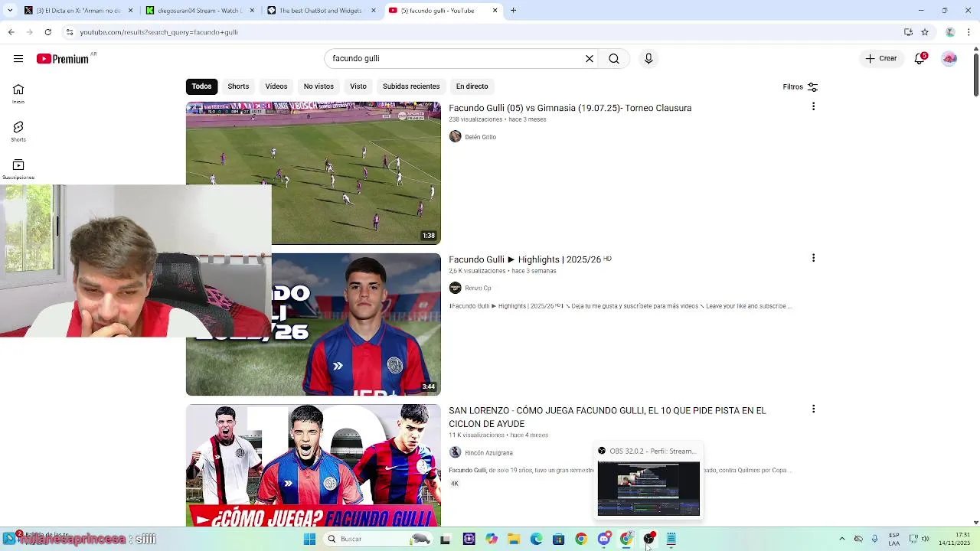
Task: Open options for Gimnasia Torneo Clausura video
Action: [x=813, y=107]
